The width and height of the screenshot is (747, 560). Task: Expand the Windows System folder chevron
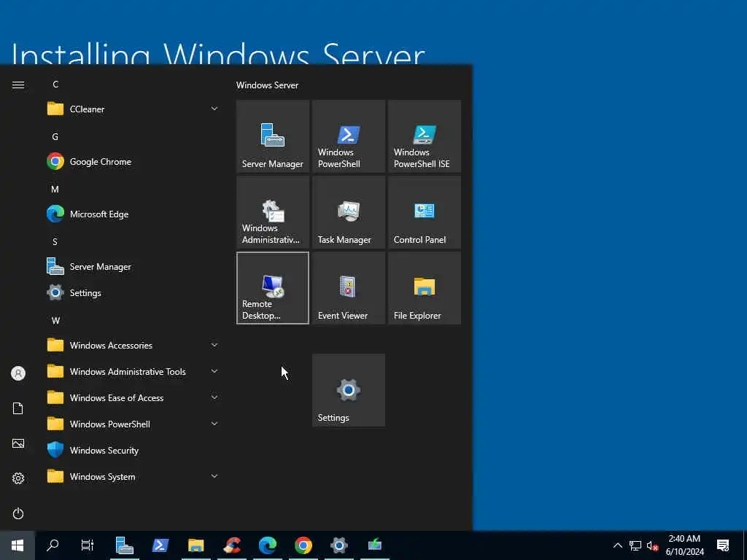[x=214, y=476]
